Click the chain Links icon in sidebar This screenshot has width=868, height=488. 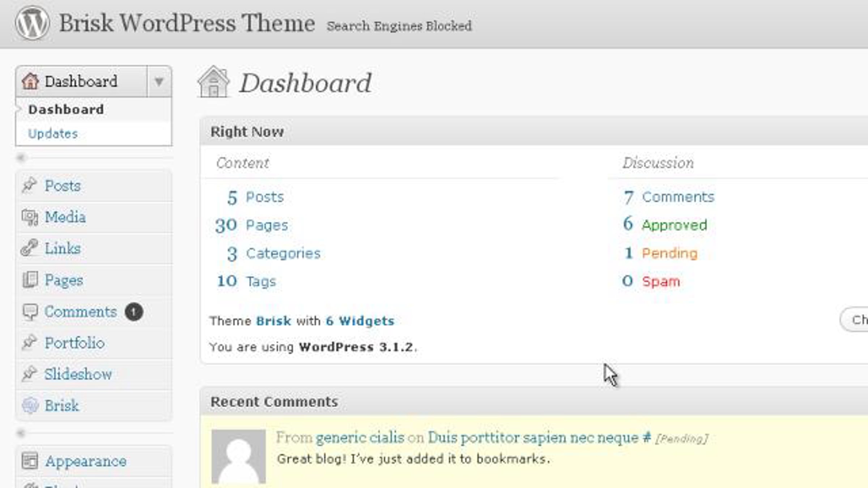point(29,248)
